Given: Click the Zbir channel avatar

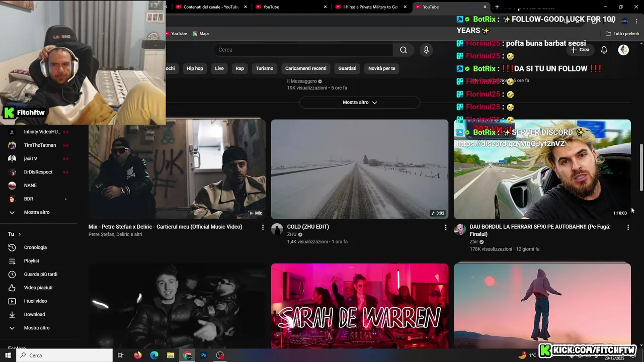Looking at the screenshot, I should [x=459, y=230].
